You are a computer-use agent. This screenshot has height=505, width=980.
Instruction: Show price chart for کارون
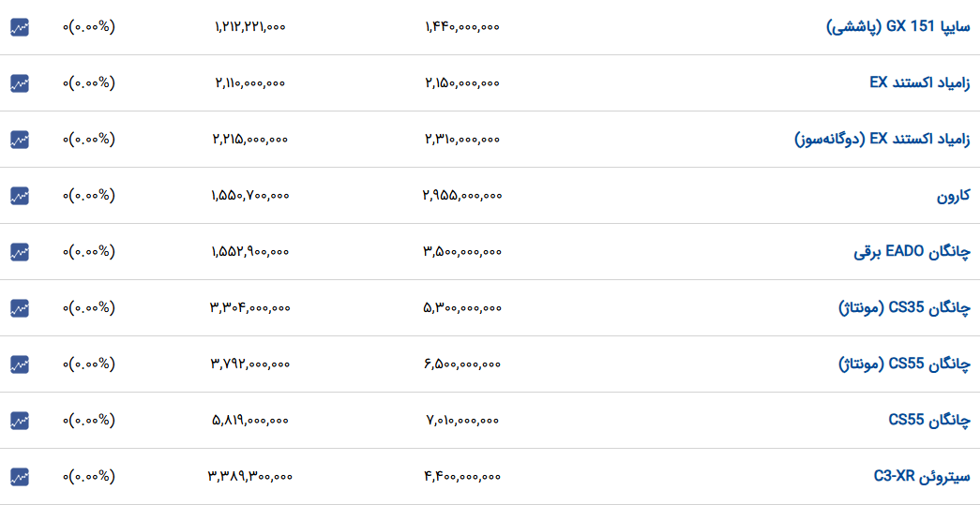pyautogui.click(x=20, y=196)
